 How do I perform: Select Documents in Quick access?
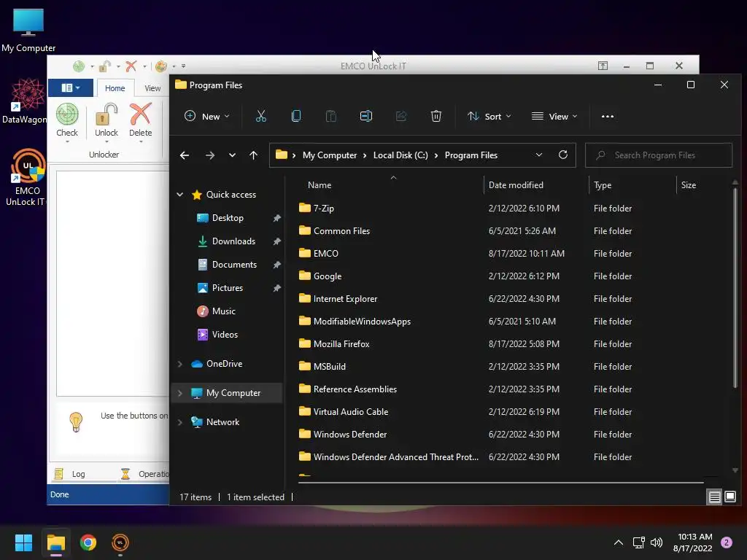(234, 264)
